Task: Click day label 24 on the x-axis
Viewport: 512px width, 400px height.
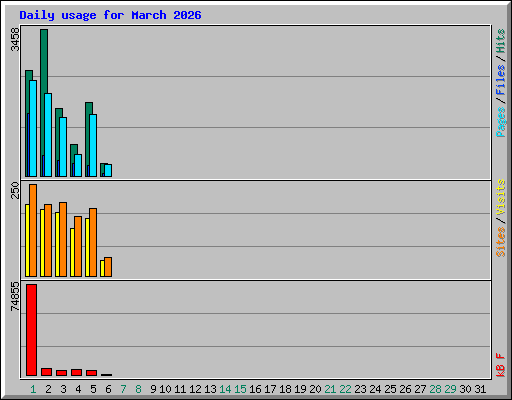Action: coord(375,389)
